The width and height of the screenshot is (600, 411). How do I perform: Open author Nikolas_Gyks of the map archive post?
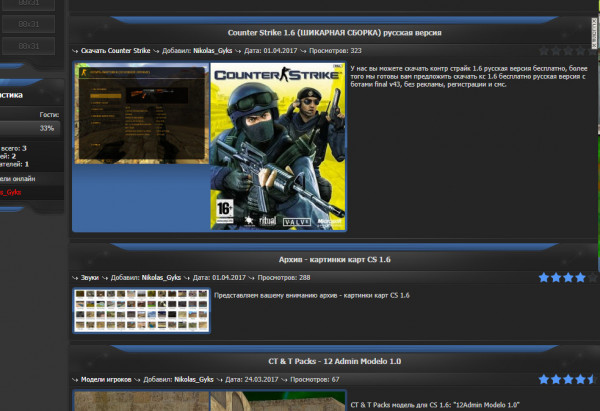pyautogui.click(x=161, y=278)
